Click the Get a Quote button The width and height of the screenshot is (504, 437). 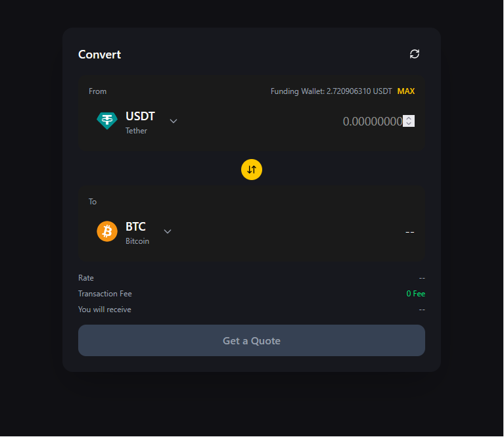pyautogui.click(x=252, y=340)
